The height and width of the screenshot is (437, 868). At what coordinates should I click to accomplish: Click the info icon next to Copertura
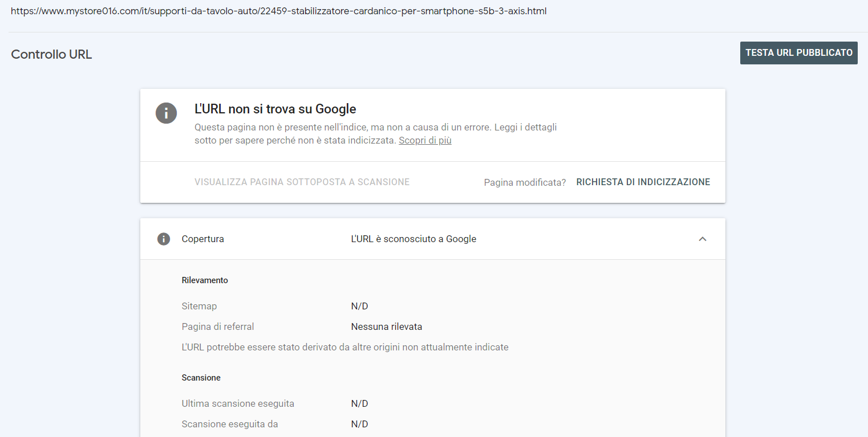coord(164,239)
